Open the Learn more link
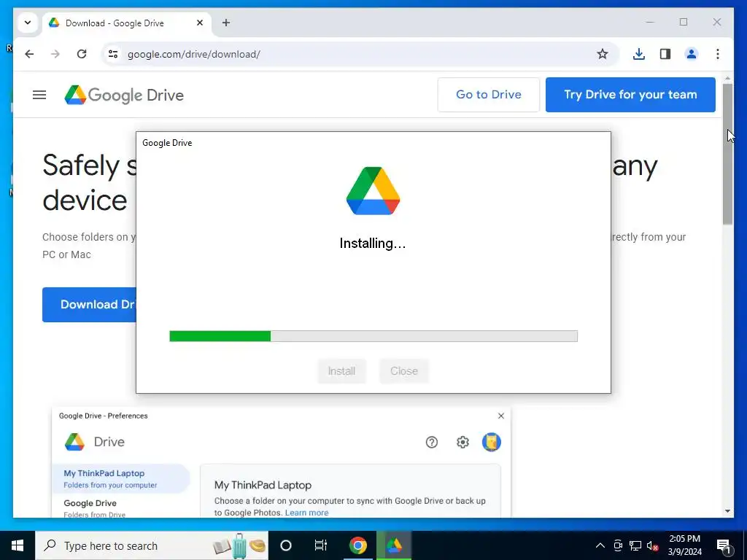 [x=307, y=513]
